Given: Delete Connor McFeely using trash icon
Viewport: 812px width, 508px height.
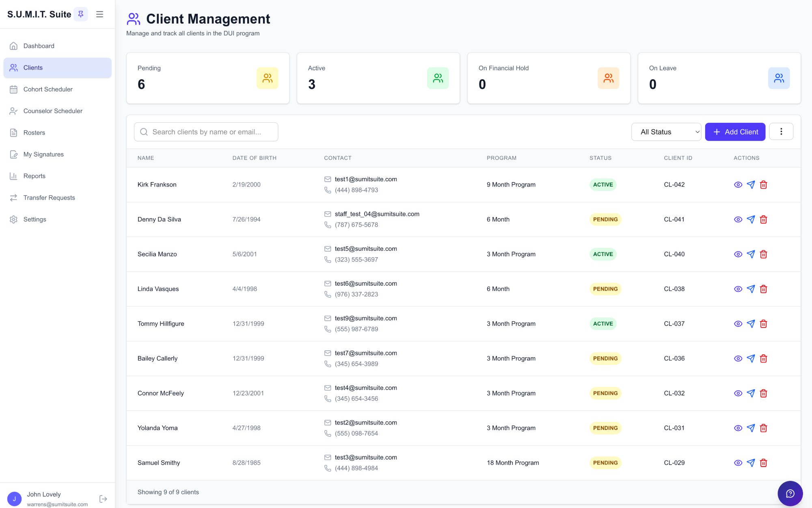Looking at the screenshot, I should click(x=763, y=393).
